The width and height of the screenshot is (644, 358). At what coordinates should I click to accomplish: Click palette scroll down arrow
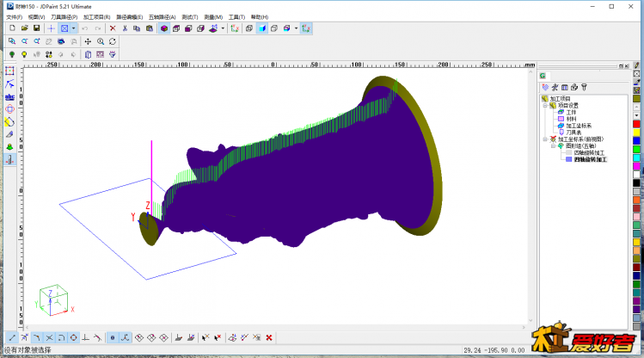(x=636, y=115)
